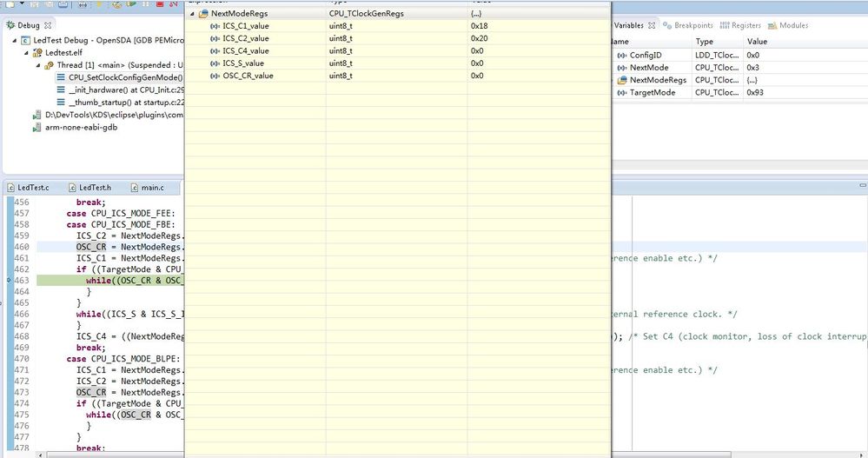The image size is (868, 458).
Task: Click the case CPU_ICS_MODE_FEE line
Action: [121, 213]
